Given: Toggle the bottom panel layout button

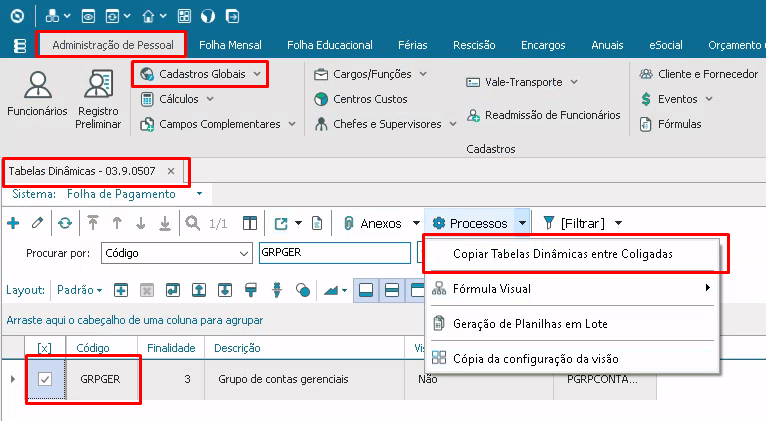Looking at the screenshot, I should (366, 290).
